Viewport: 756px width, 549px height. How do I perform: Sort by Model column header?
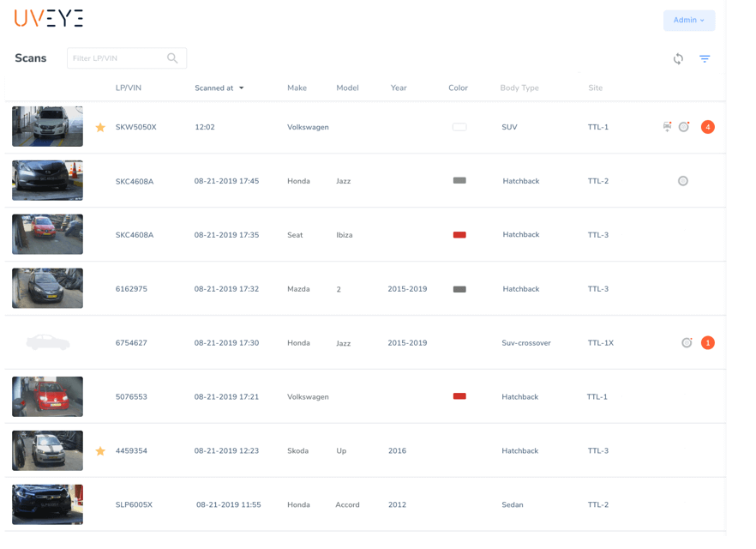[x=348, y=87]
